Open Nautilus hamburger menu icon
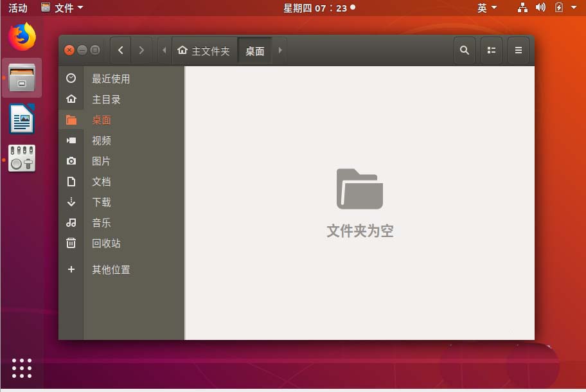586x392 pixels. [518, 49]
